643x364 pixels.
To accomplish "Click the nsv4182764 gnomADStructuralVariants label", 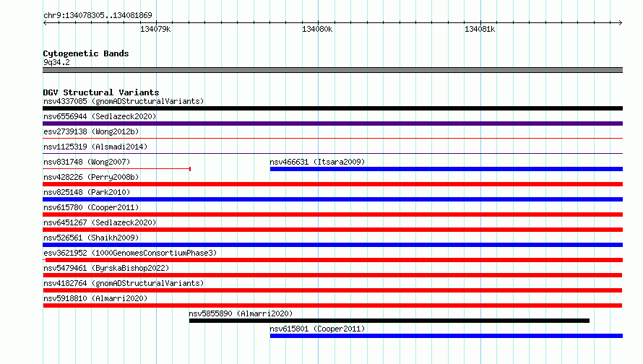I will pos(124,283).
